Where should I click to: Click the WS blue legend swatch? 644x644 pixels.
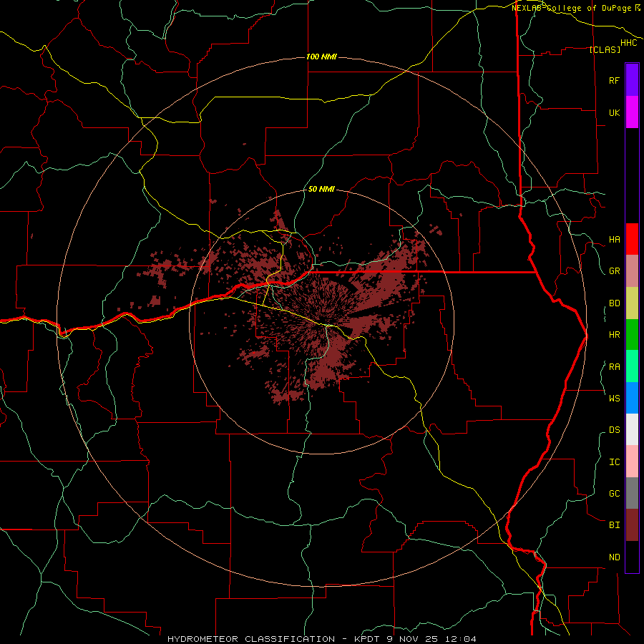coord(632,398)
